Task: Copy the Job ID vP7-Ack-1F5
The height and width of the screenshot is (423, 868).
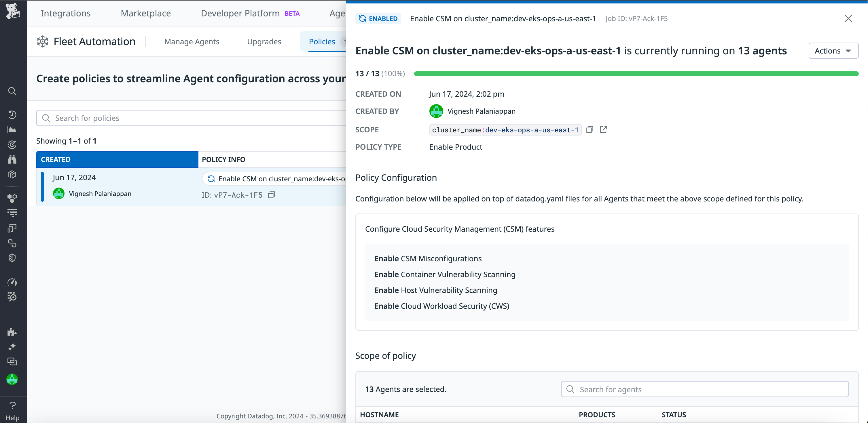Action: [x=272, y=195]
